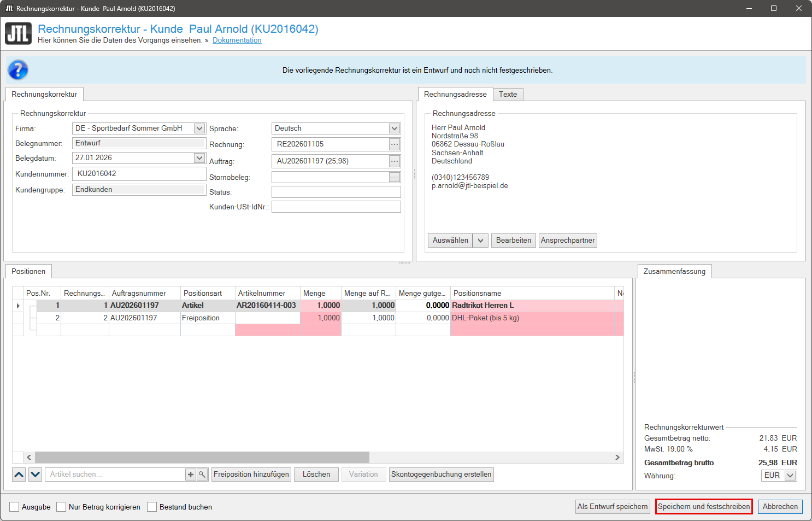
Task: Open the EUR currency dropdown
Action: click(x=790, y=476)
